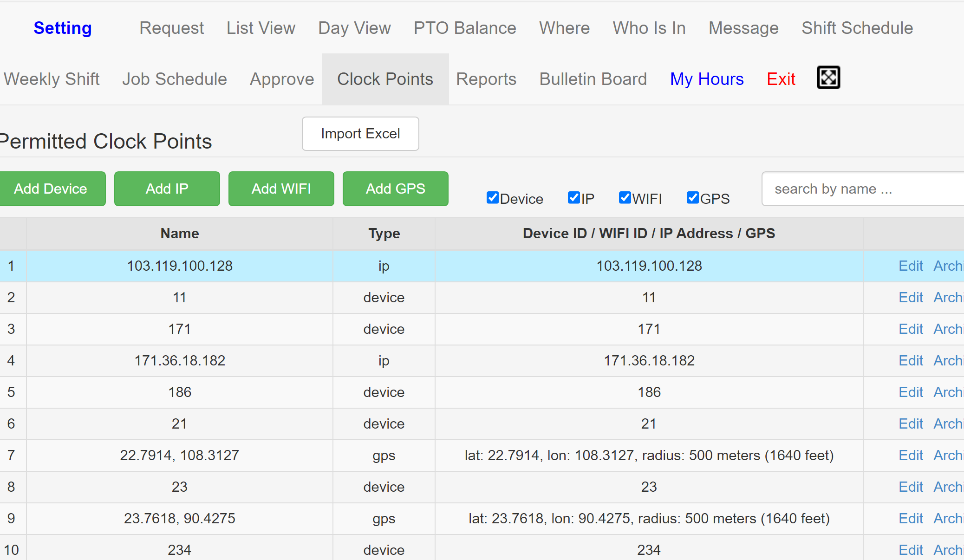Click the Import Excel button
The image size is (964, 560).
point(360,134)
